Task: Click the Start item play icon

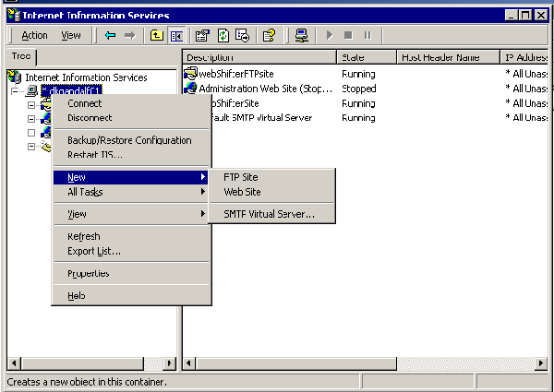Action: point(330,35)
